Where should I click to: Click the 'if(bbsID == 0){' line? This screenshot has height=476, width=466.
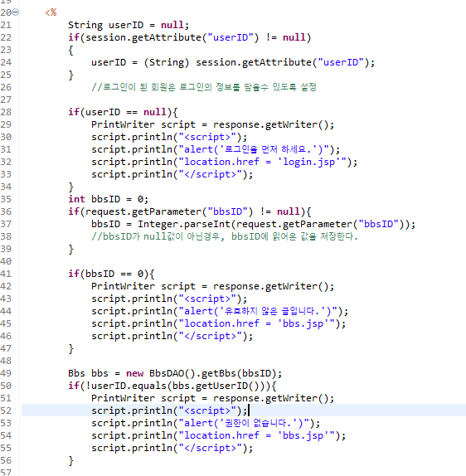[111, 274]
